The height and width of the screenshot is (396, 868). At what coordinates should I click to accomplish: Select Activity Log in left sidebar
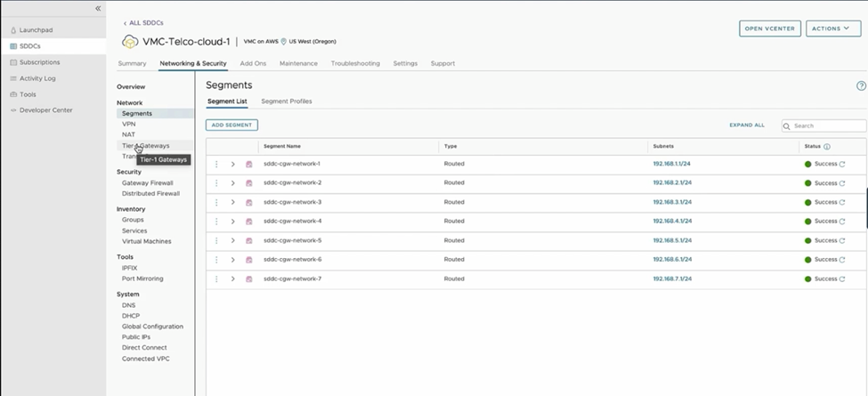point(37,78)
